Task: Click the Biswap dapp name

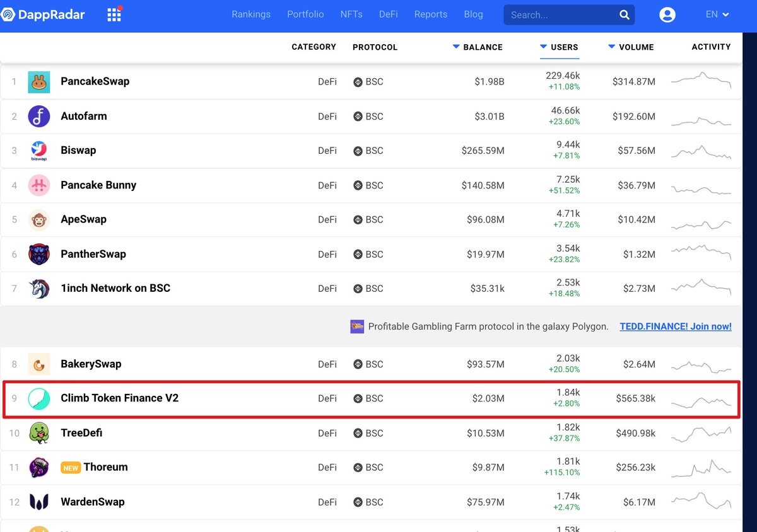Action: point(78,150)
